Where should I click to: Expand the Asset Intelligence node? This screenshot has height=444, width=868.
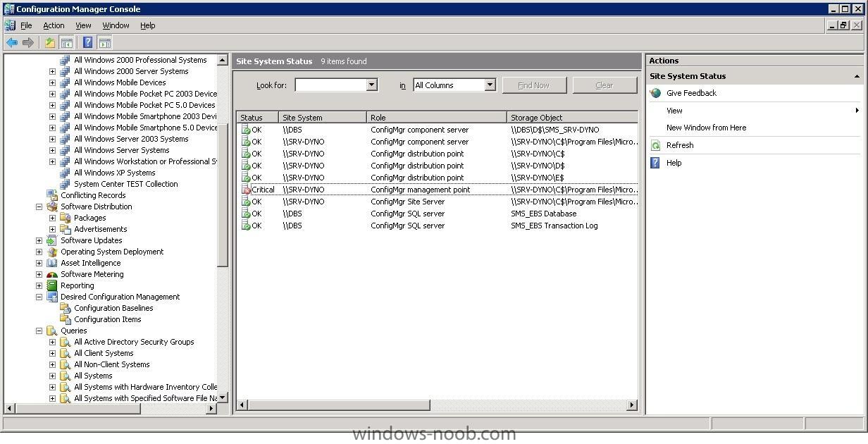(x=39, y=263)
